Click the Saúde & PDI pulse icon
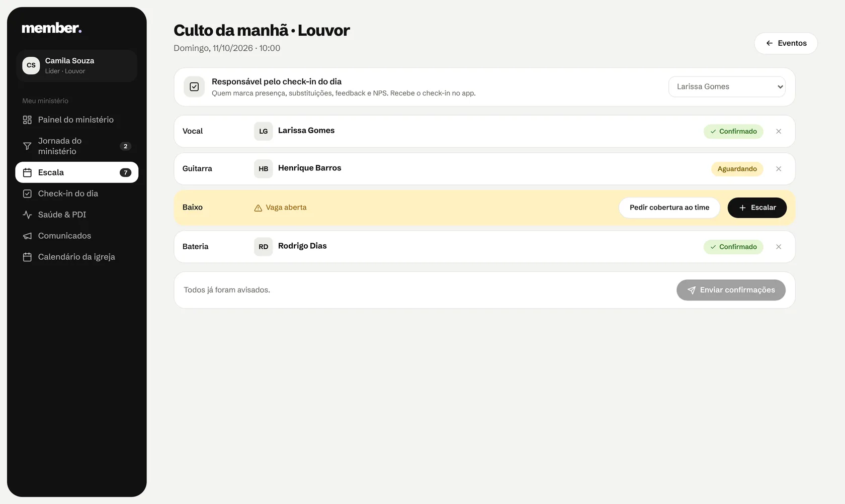Viewport: 845px width, 504px height. [27, 215]
